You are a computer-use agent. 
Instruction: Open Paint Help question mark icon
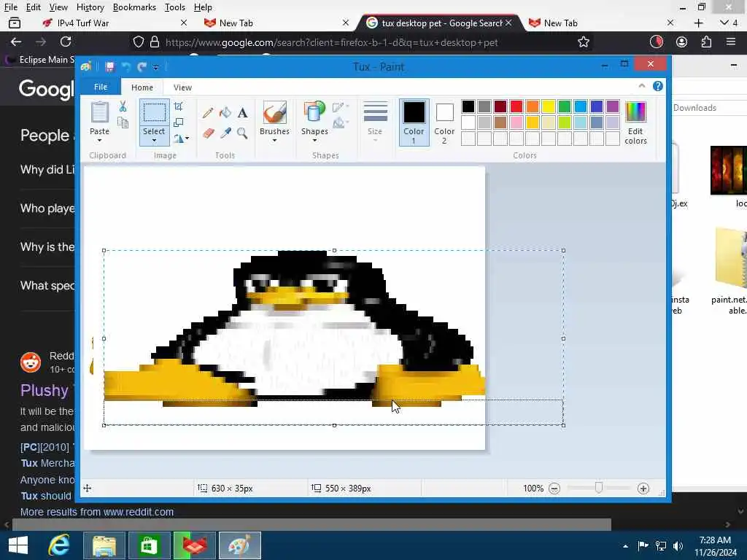657,86
